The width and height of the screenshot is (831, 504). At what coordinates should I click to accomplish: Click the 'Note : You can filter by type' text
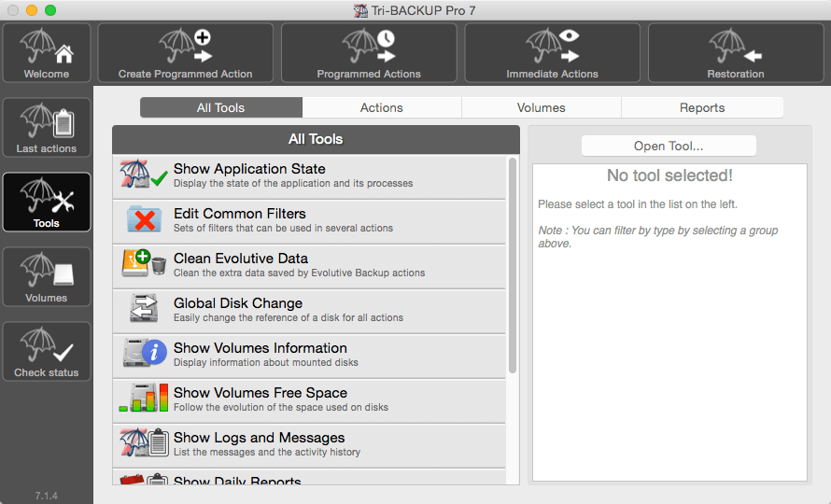pyautogui.click(x=657, y=237)
